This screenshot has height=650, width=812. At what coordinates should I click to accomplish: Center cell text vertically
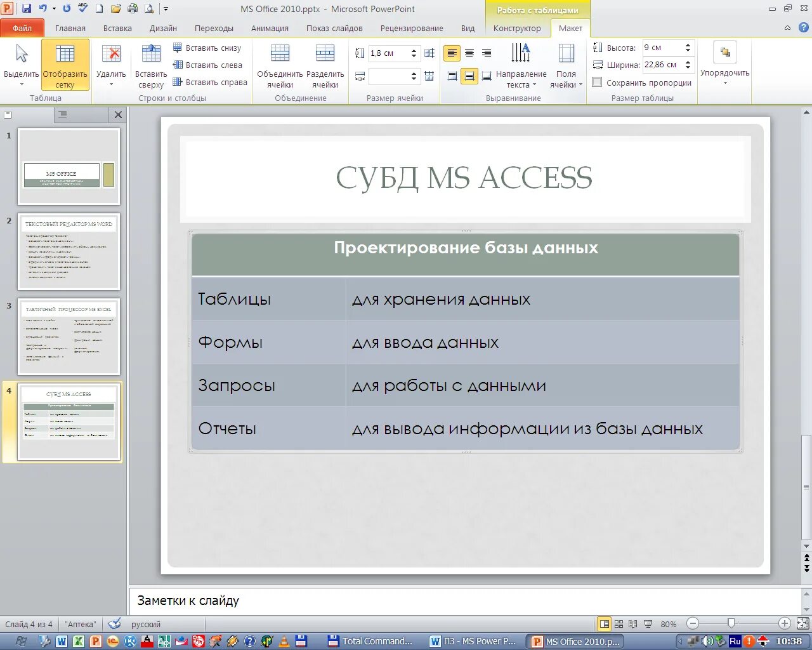click(469, 76)
